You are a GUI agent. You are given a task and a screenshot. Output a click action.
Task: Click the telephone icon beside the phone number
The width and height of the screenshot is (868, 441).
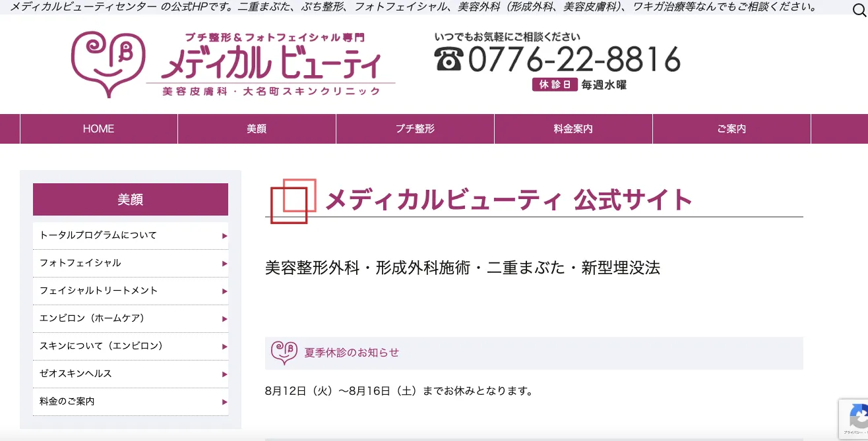pyautogui.click(x=447, y=61)
